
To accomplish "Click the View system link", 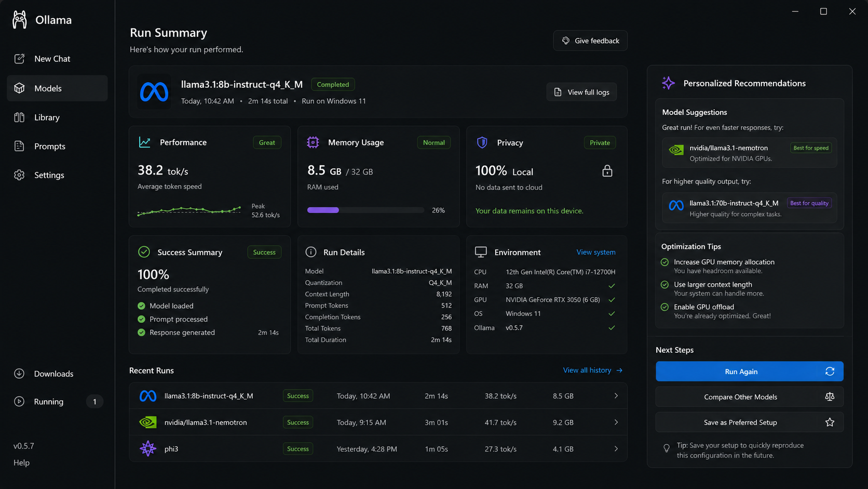I will point(596,252).
